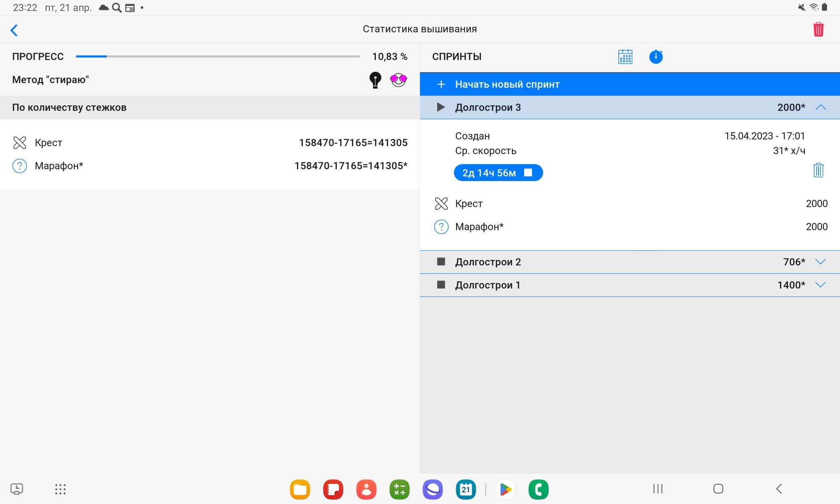The width and height of the screenshot is (840, 504).
Task: Toggle the stop square on Долгострои 1
Action: pos(441,285)
